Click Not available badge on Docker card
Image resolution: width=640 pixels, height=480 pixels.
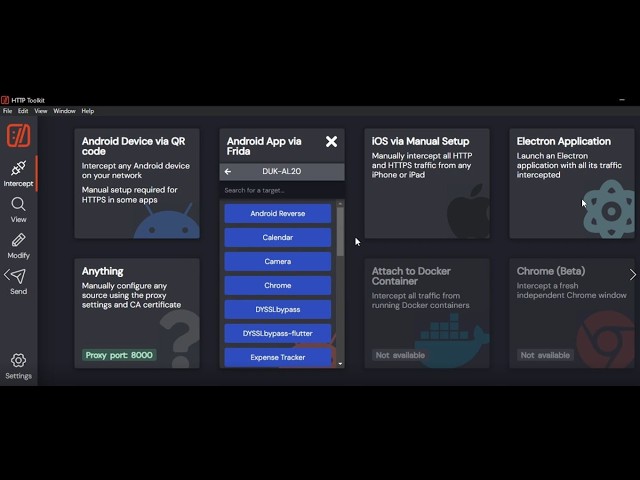click(400, 355)
